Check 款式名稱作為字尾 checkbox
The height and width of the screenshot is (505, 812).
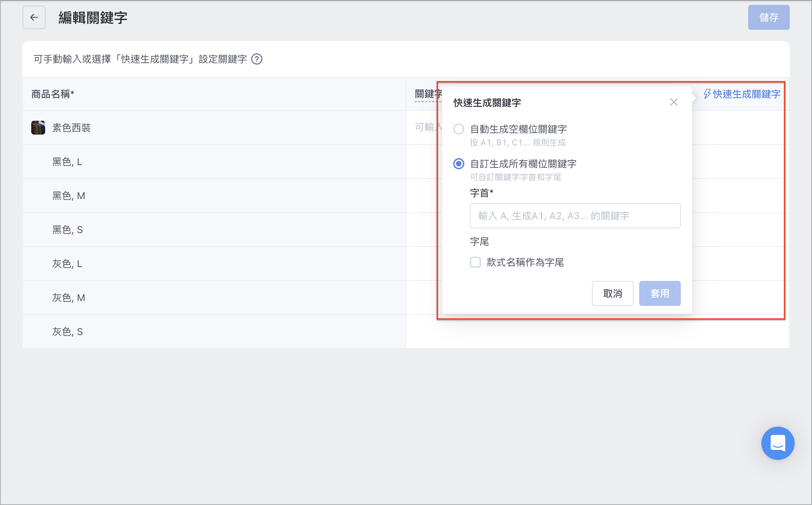(475, 262)
